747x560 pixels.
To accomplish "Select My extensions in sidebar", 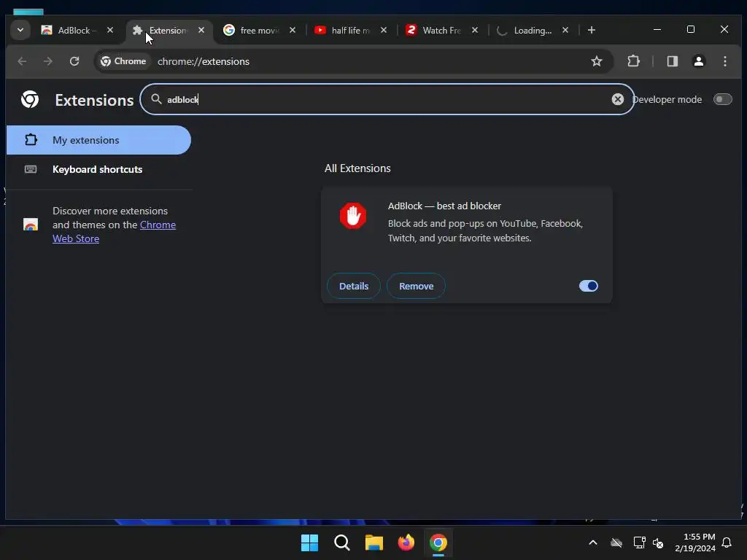I will click(98, 140).
